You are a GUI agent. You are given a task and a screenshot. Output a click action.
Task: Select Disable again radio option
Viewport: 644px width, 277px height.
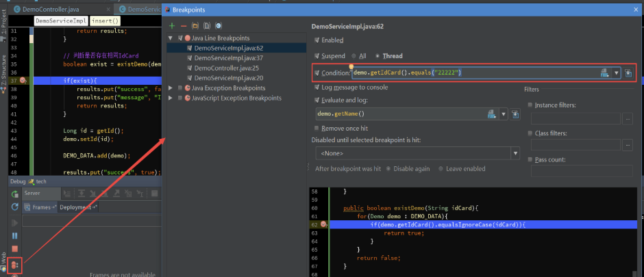[388, 169]
